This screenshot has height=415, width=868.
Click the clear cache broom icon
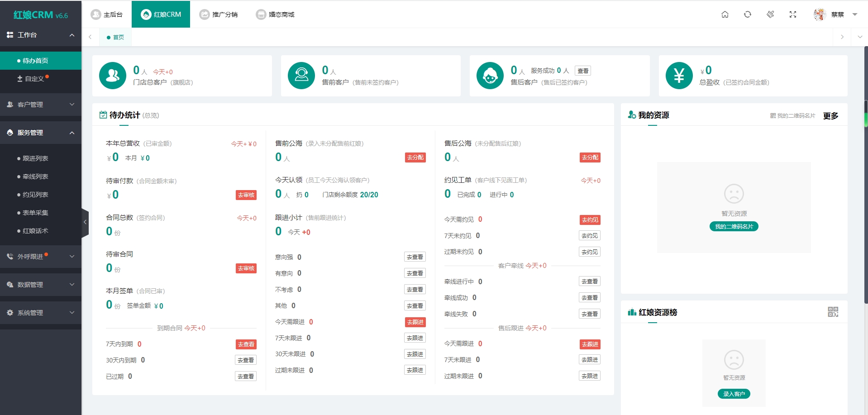[770, 14]
